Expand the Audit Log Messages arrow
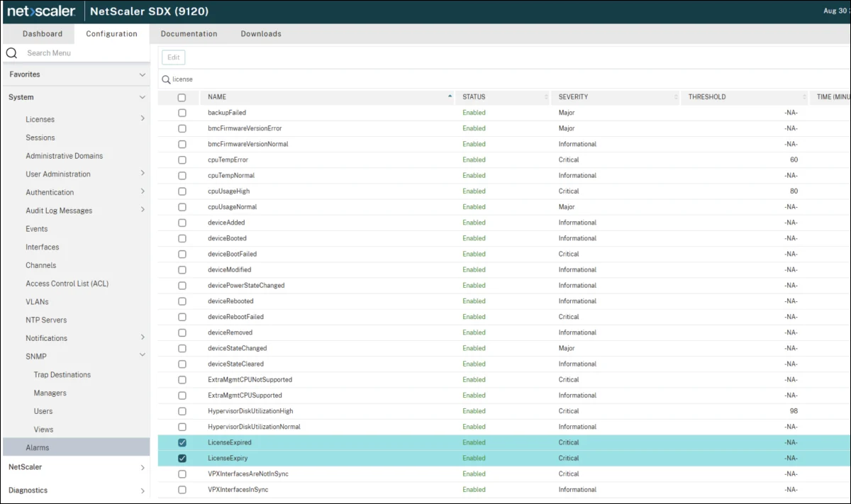 click(x=143, y=209)
